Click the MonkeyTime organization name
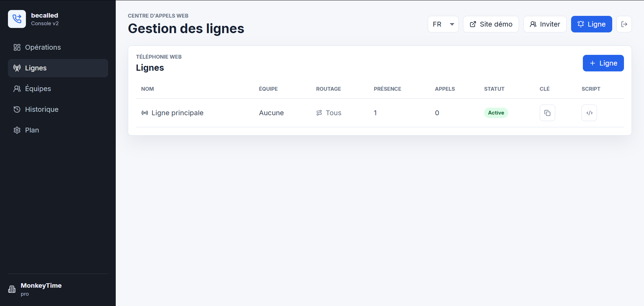644x306 pixels. pos(41,286)
